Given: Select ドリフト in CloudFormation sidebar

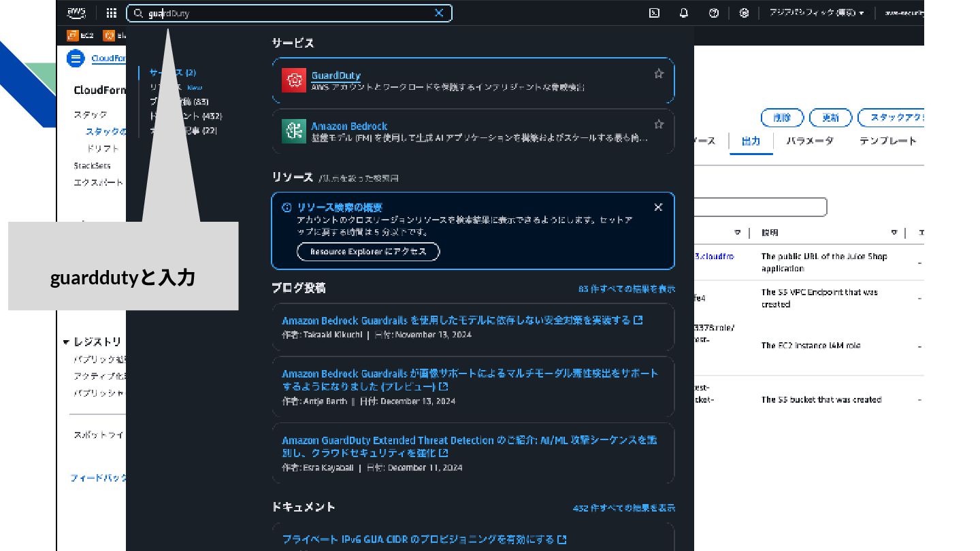Looking at the screenshot, I should pyautogui.click(x=103, y=148).
